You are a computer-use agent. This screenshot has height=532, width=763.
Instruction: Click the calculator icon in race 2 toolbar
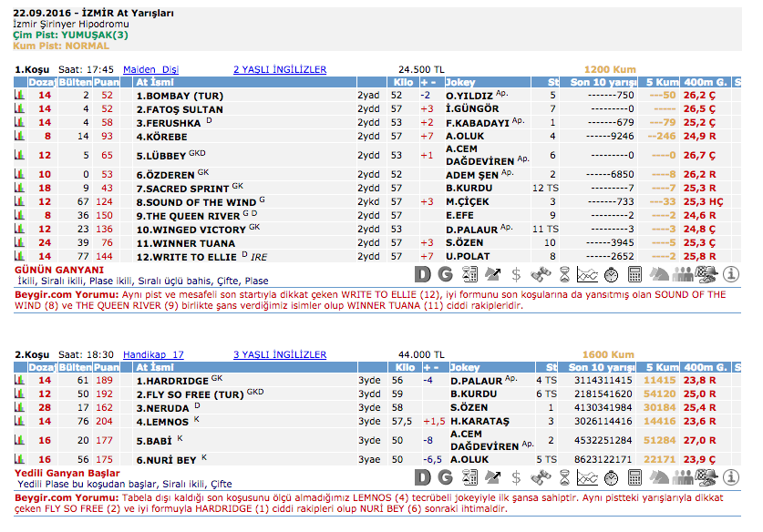[635, 477]
